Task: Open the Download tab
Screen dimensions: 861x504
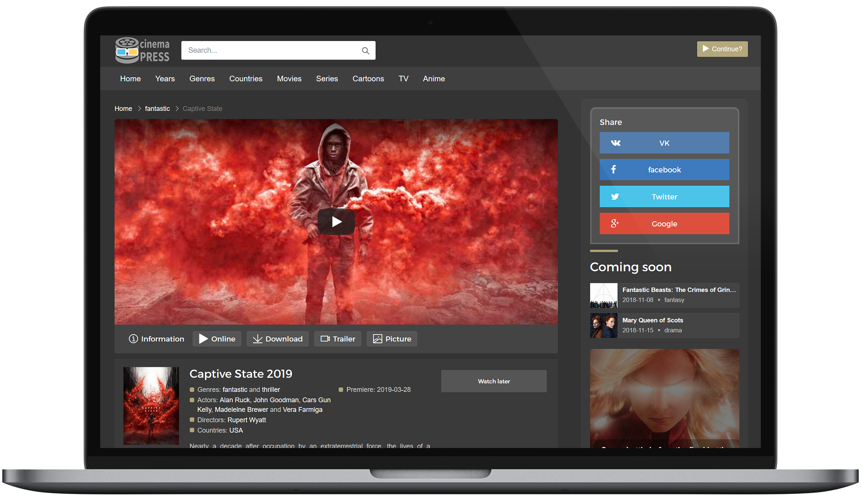Action: click(x=277, y=339)
